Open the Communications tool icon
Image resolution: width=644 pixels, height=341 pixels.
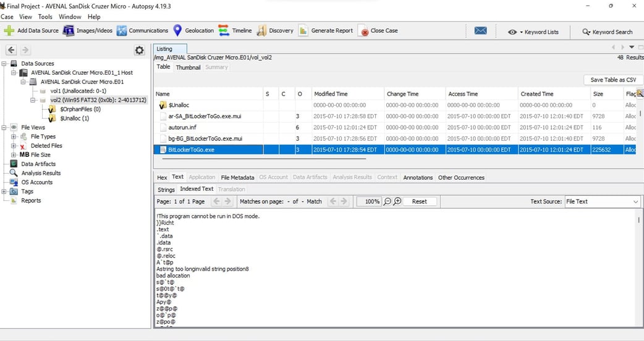[x=122, y=30]
